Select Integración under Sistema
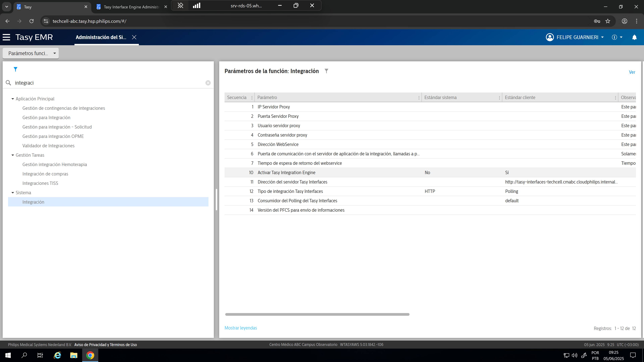644x362 pixels. [108, 202]
